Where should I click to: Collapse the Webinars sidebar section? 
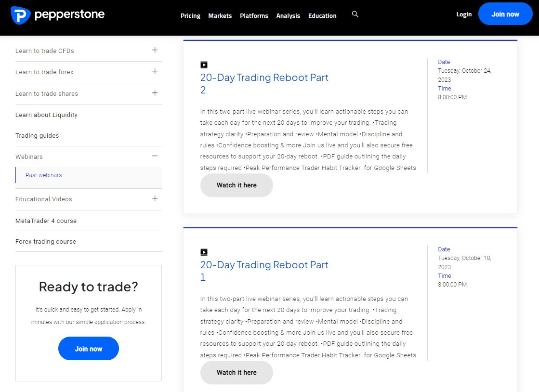pos(155,156)
